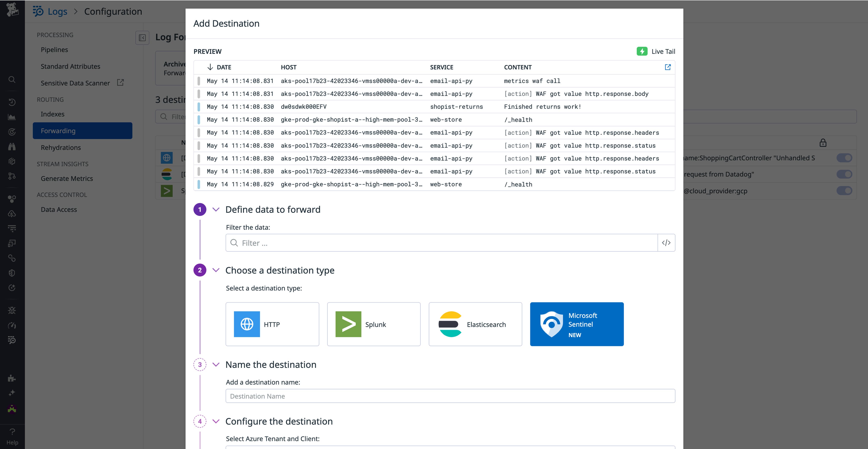Collapse the sidebar panel arrow button
The height and width of the screenshot is (449, 868).
[x=142, y=38]
